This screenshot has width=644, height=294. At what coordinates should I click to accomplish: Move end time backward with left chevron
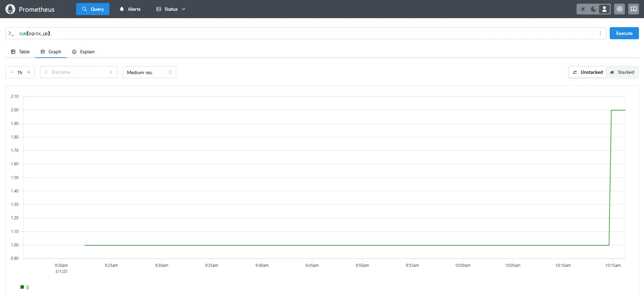(46, 72)
